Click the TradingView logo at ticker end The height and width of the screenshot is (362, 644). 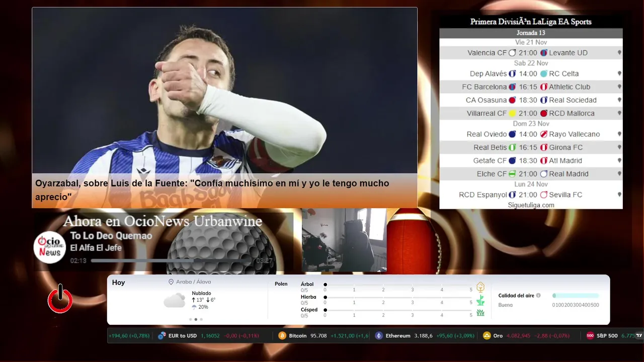tap(639, 336)
